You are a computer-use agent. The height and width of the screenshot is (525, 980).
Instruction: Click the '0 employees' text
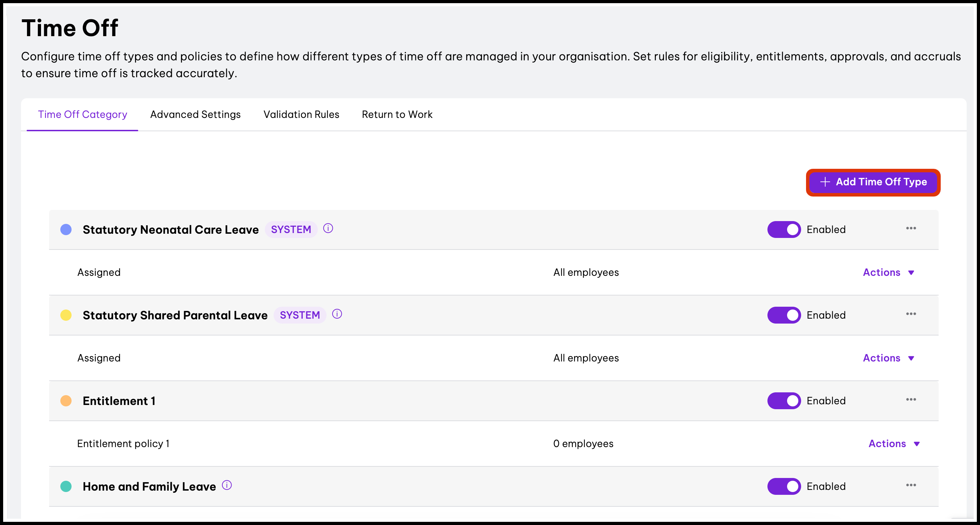583,444
